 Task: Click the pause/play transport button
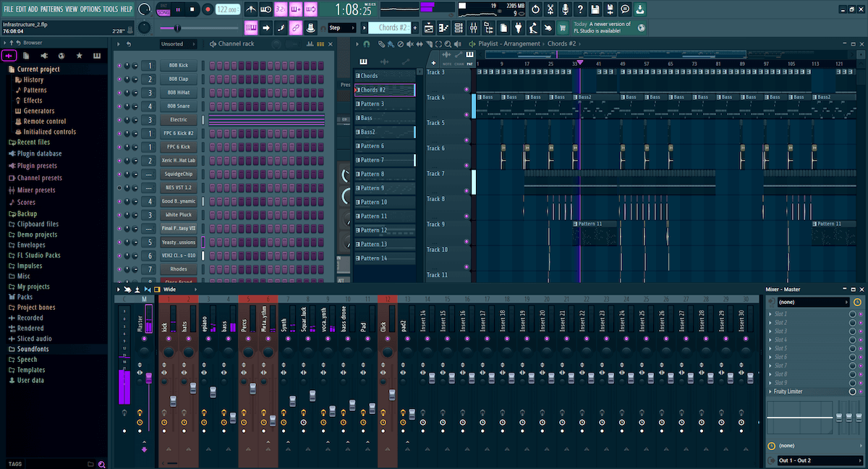click(178, 9)
